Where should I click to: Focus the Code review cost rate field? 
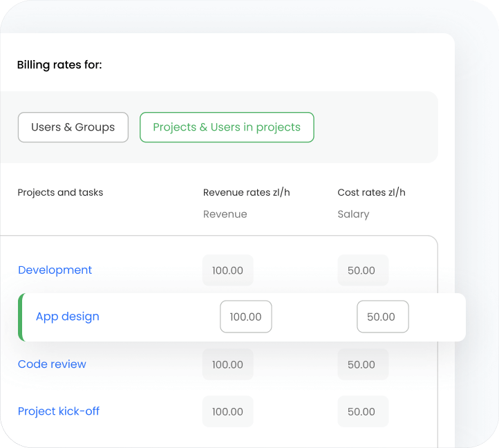(x=361, y=364)
